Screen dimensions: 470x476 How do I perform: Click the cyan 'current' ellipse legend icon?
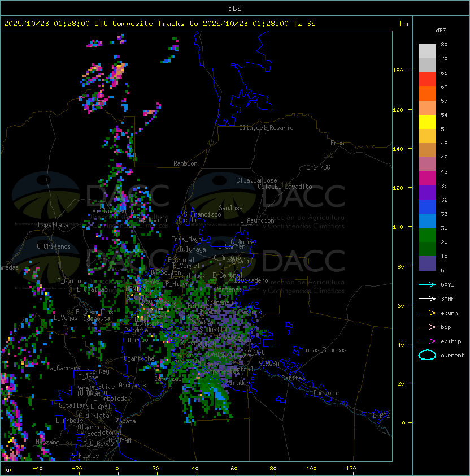point(427,355)
